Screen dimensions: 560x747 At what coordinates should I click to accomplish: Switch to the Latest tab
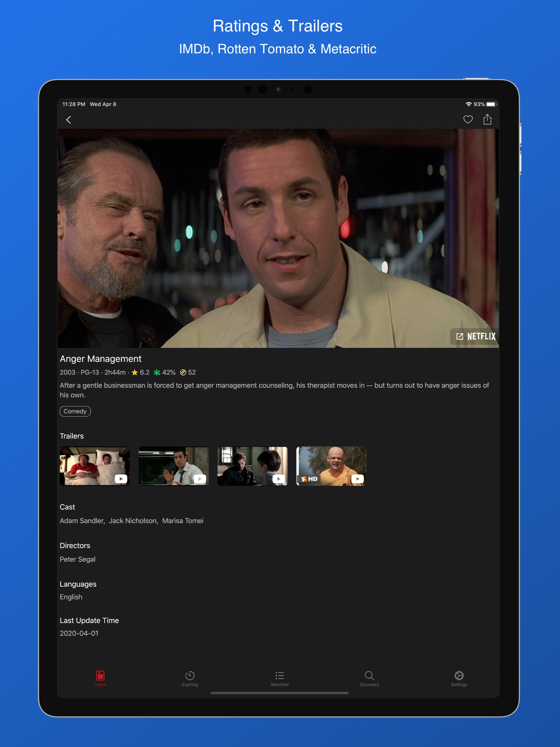pos(100,678)
